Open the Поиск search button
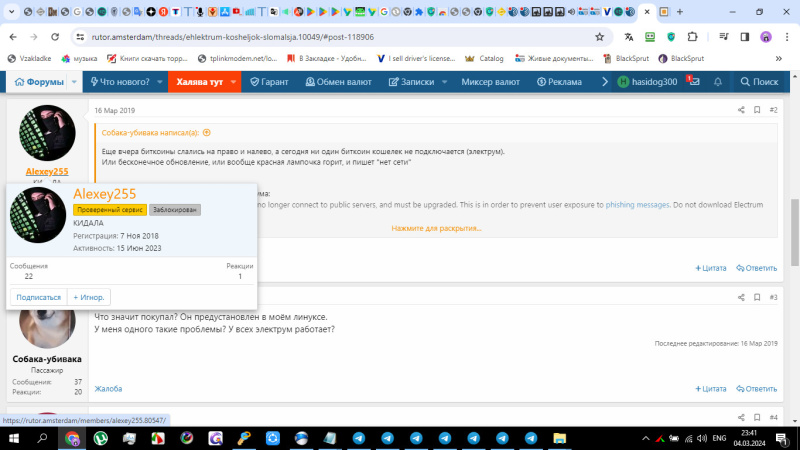800x450 pixels. pyautogui.click(x=759, y=82)
